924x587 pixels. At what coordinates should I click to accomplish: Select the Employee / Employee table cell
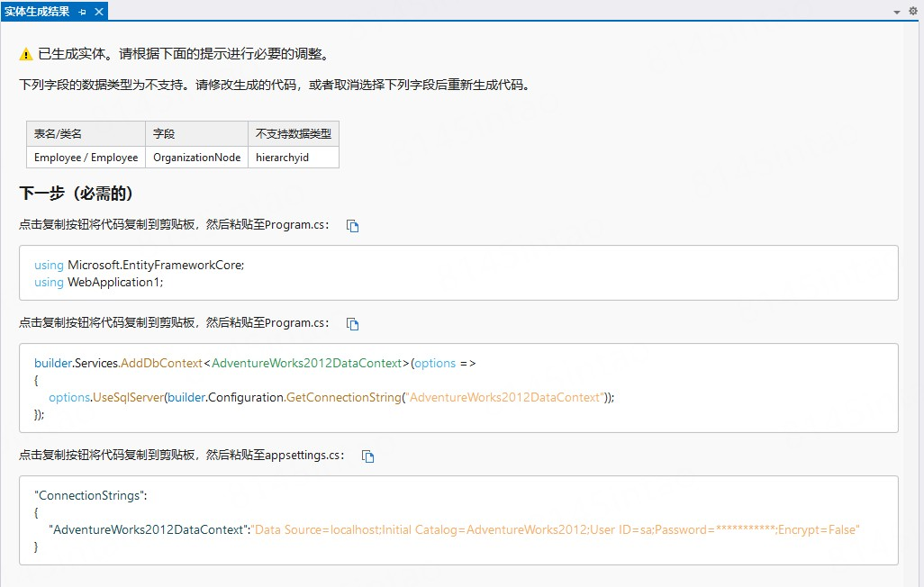[86, 157]
